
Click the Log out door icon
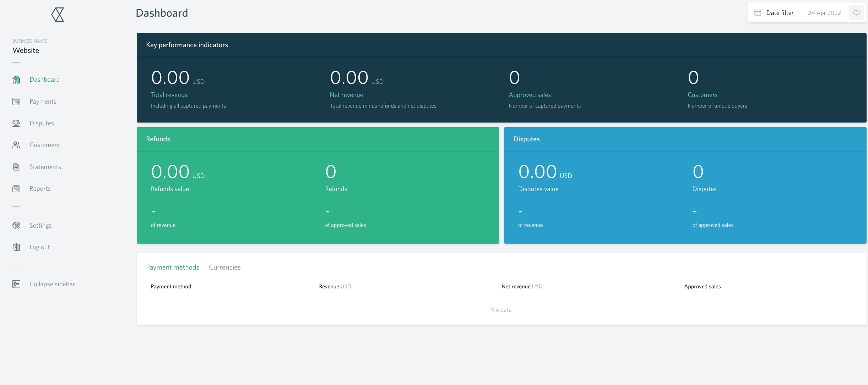(16, 247)
